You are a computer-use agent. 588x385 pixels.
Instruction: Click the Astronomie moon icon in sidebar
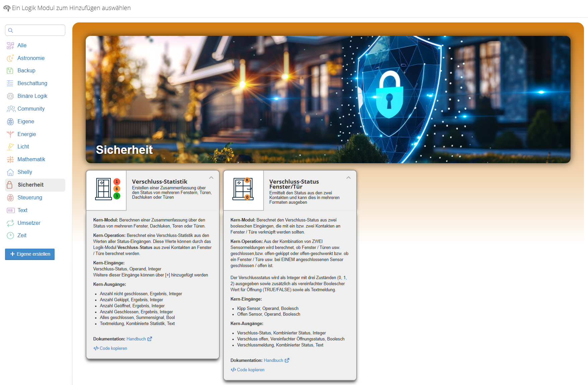[10, 58]
